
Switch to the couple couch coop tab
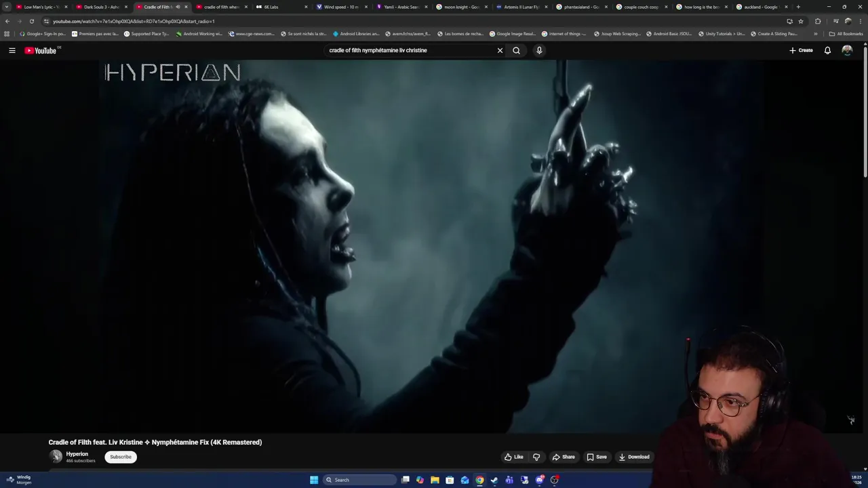click(x=642, y=7)
